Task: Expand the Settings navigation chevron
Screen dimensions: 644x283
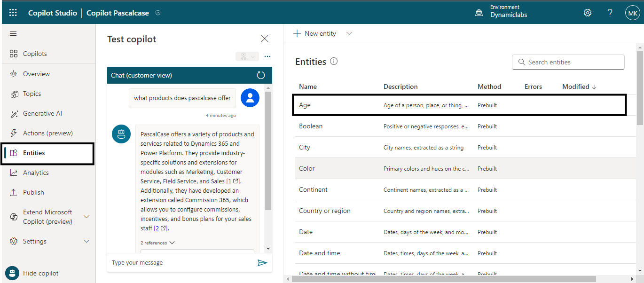Action: [x=86, y=241]
